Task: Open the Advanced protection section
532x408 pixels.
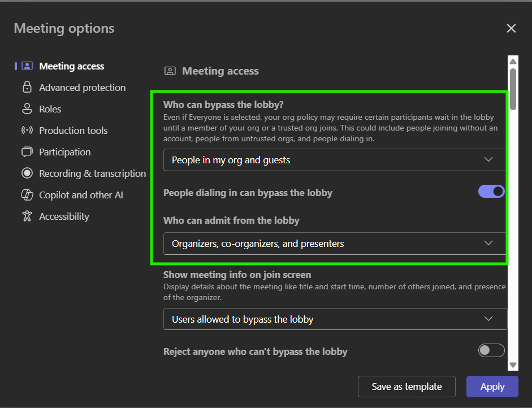Action: coord(82,88)
